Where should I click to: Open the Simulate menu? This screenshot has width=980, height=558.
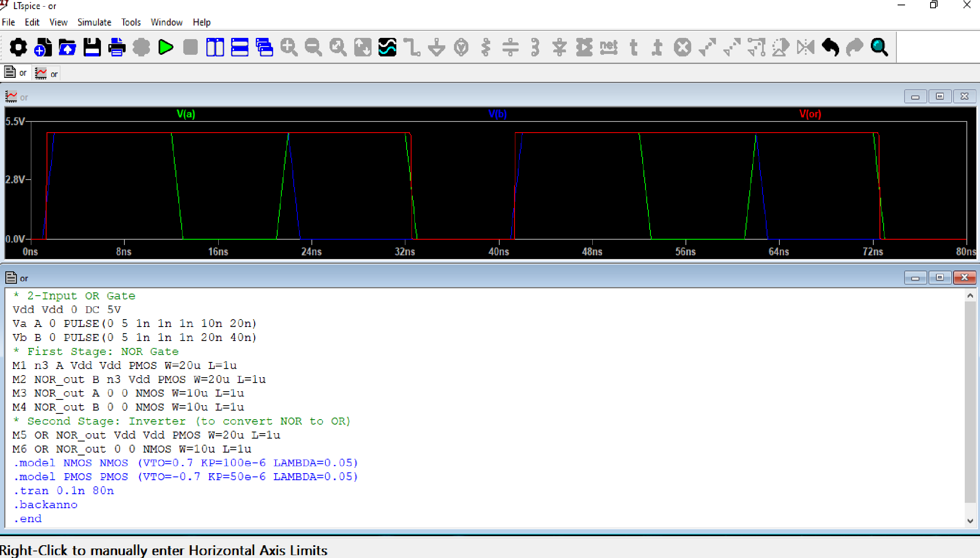[94, 22]
